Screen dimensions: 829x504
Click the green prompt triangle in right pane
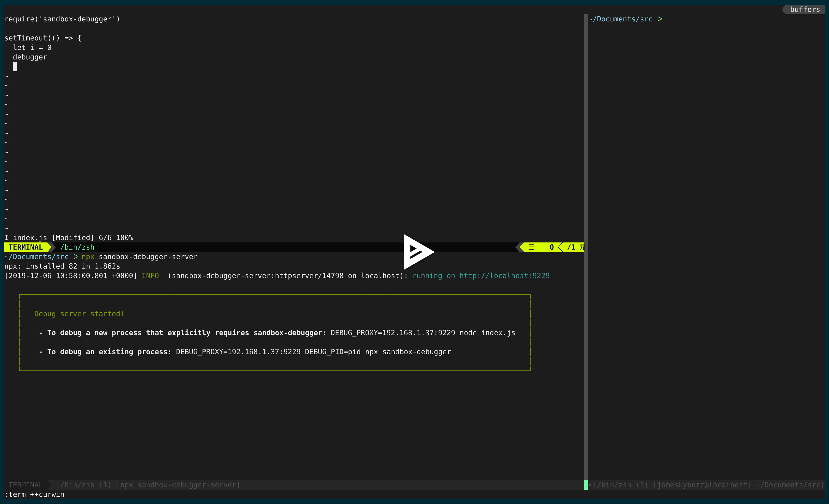point(660,19)
